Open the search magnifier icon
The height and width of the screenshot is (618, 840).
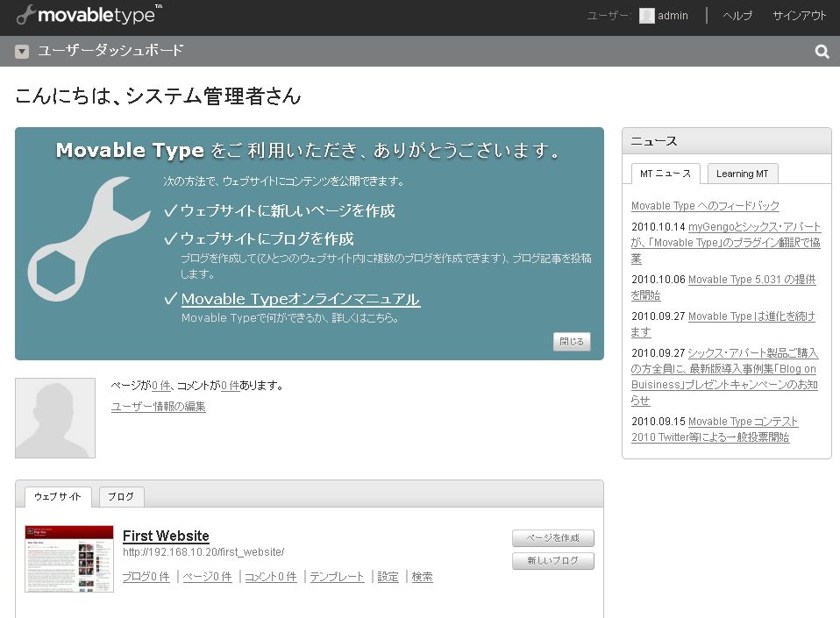pos(822,52)
